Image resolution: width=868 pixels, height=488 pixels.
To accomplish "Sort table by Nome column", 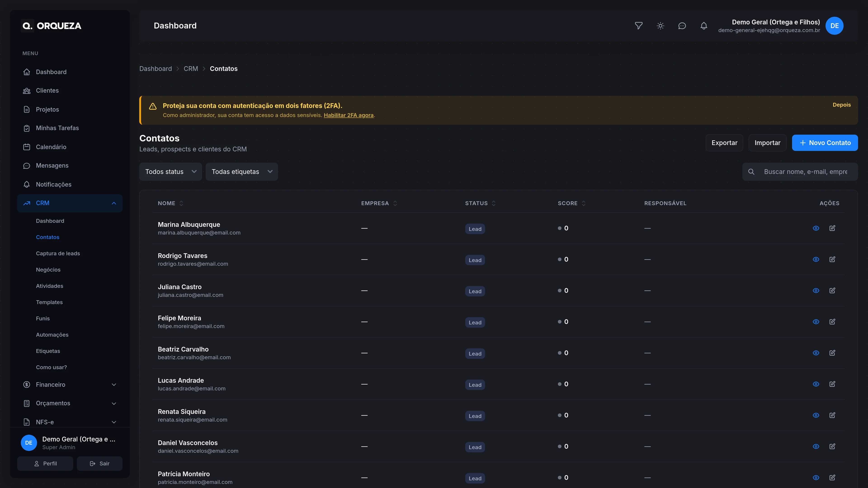I will 170,203.
